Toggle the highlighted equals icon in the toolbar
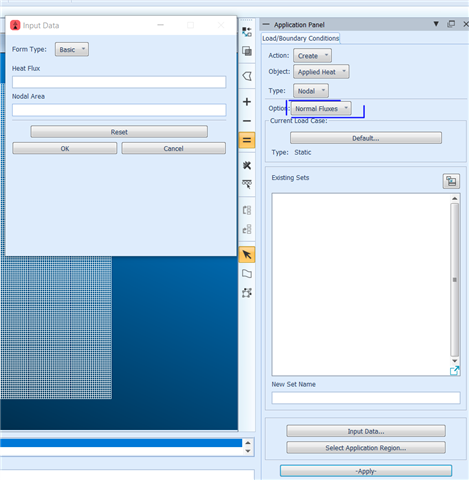The width and height of the screenshot is (469, 480). click(247, 140)
